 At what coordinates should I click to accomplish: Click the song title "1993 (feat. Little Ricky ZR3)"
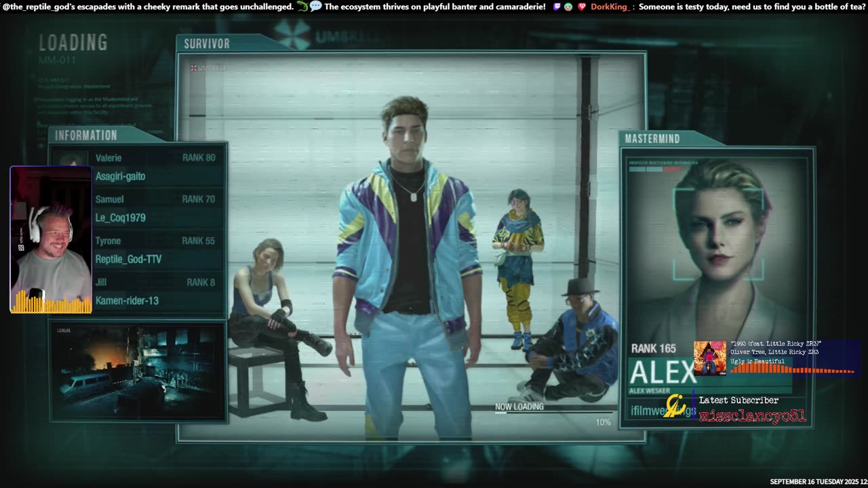[x=776, y=344]
